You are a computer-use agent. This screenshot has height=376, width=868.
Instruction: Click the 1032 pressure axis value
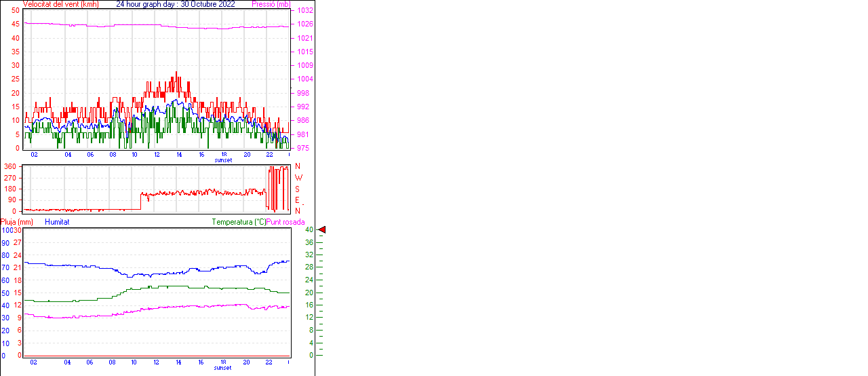[x=304, y=11]
